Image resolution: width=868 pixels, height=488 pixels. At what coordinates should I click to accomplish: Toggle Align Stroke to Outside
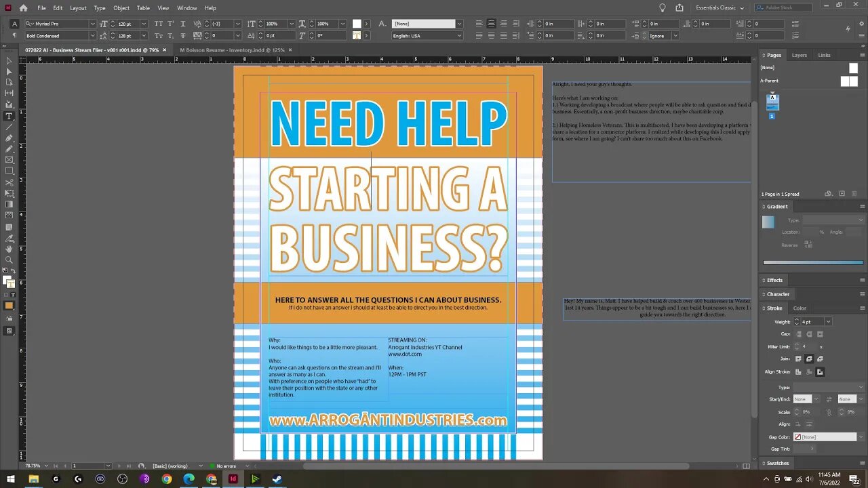(820, 371)
